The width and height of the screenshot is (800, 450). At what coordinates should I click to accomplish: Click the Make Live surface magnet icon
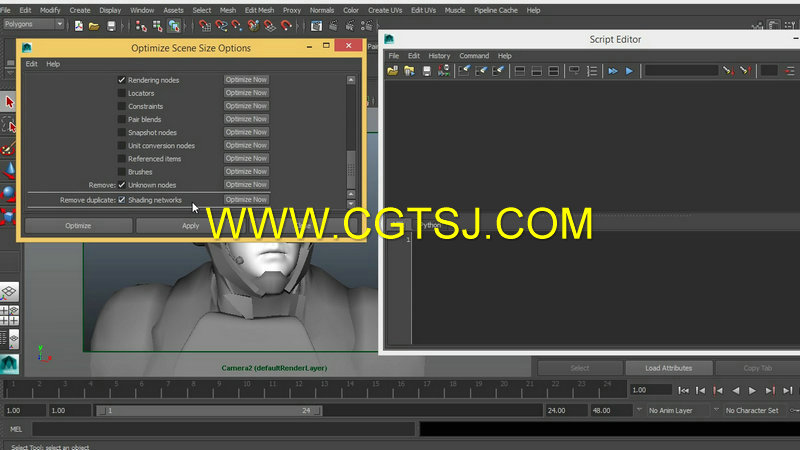pyautogui.click(x=286, y=26)
